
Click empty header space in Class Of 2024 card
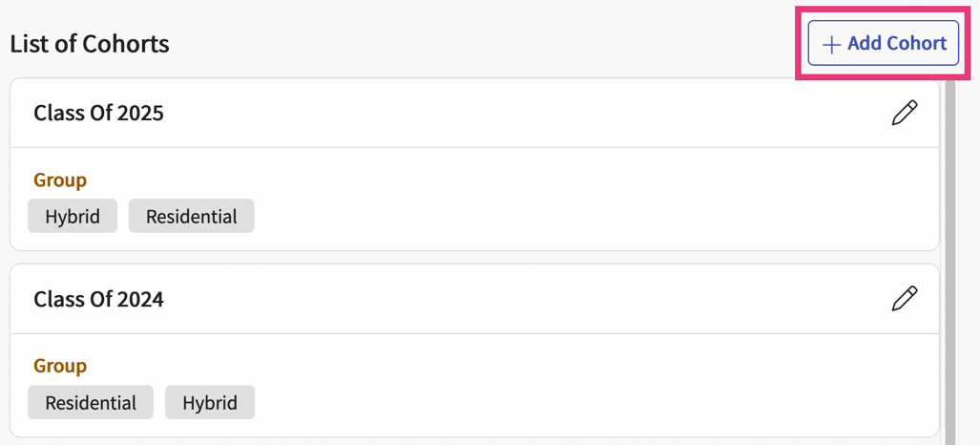[x=525, y=299]
